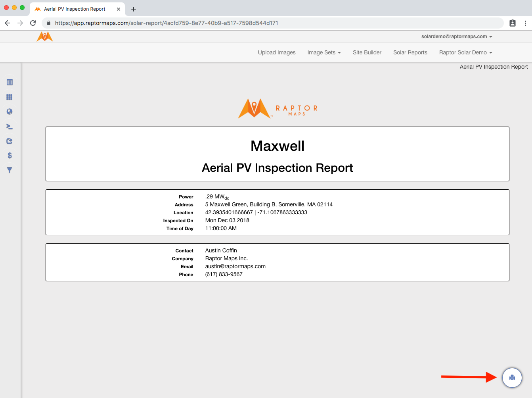Click the Raptor Maps logo in header
Image resolution: width=532 pixels, height=398 pixels.
coord(45,37)
